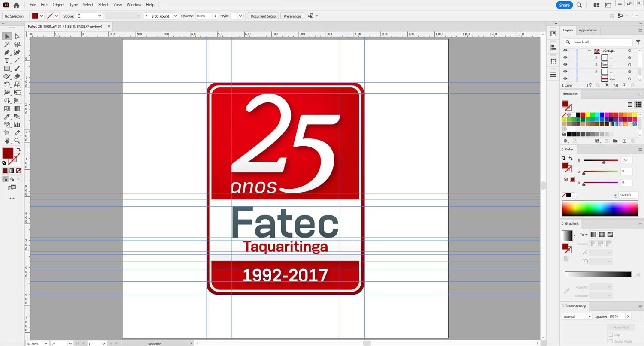This screenshot has width=644, height=346.
Task: Select the Eraser tool
Action: tap(17, 76)
